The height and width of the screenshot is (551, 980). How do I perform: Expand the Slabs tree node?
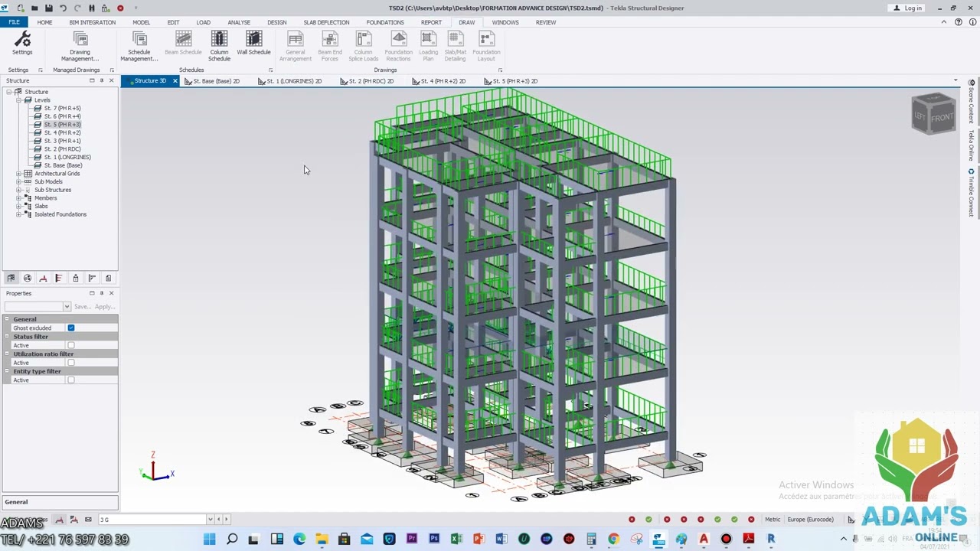point(18,207)
